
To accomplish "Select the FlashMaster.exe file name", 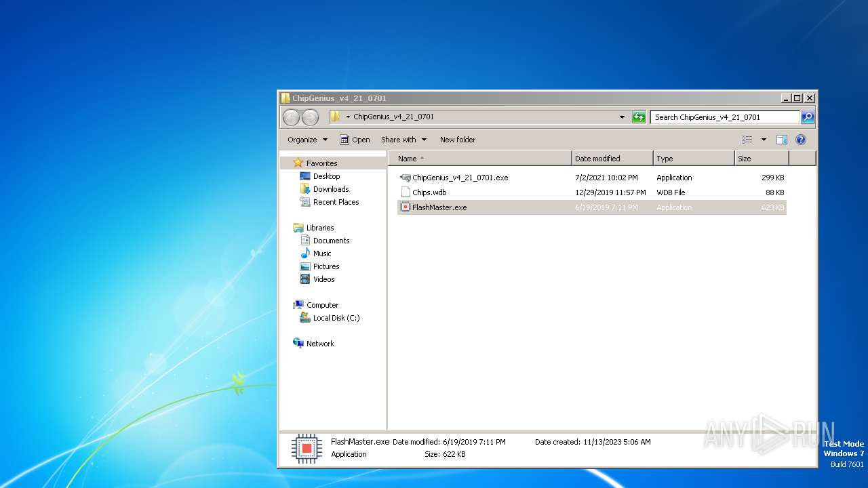I will tap(439, 207).
